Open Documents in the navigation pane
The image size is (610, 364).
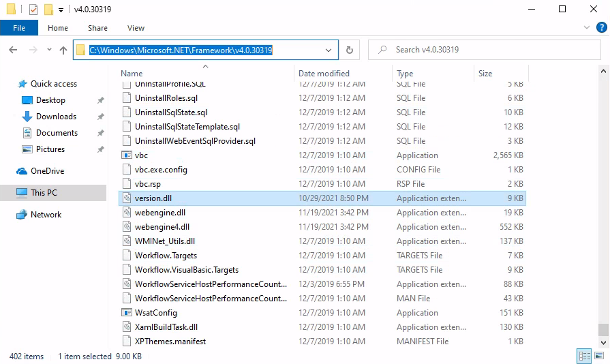pos(57,133)
